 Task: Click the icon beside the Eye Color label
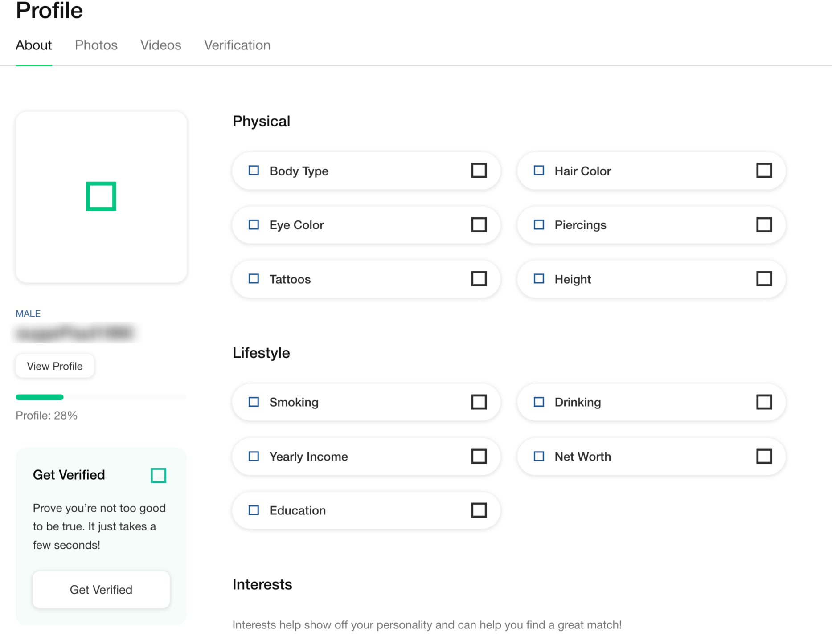tap(254, 225)
